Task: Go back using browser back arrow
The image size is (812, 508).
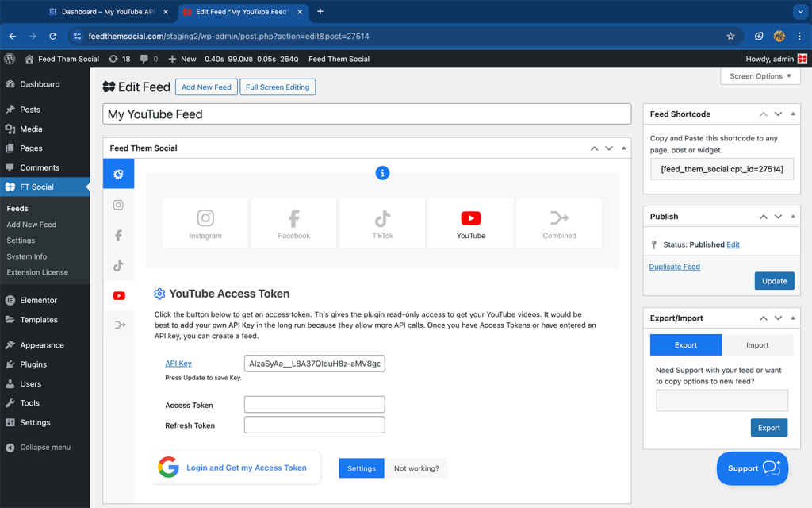Action: 13,36
